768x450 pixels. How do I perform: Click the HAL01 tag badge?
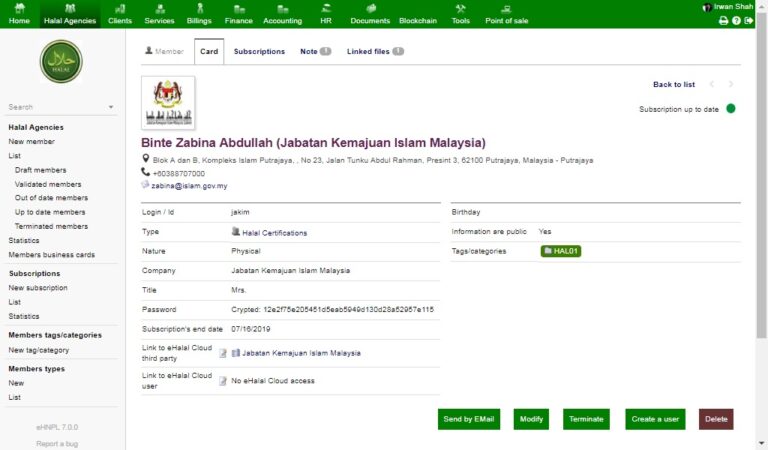pos(561,251)
